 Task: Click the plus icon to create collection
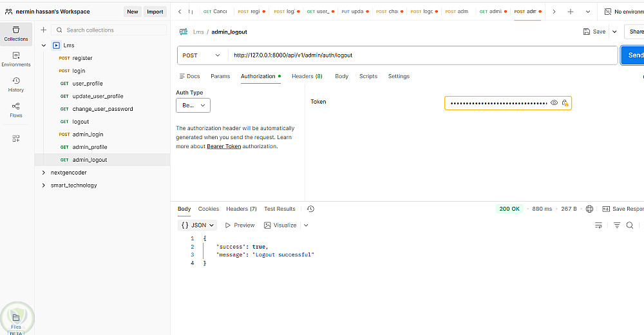pyautogui.click(x=43, y=30)
